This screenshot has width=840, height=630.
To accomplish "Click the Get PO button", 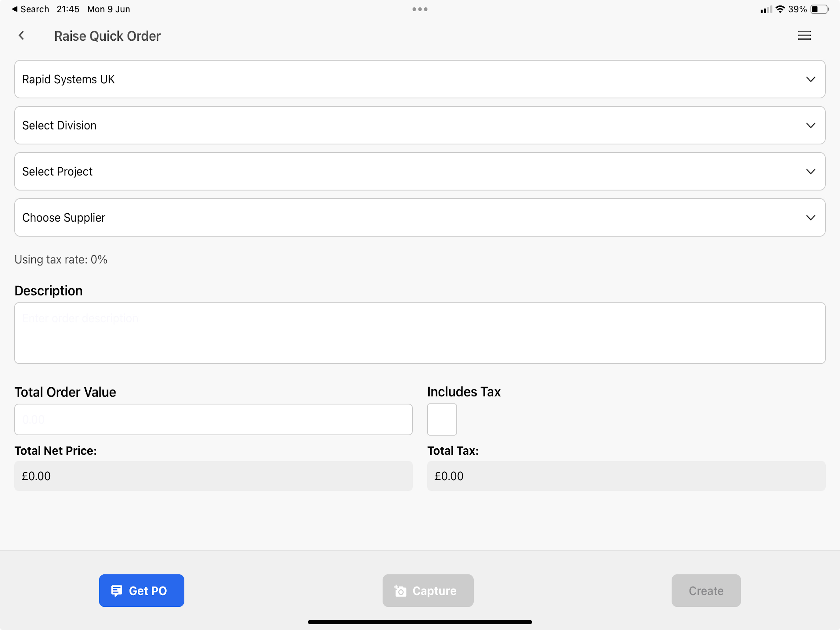I will (142, 591).
